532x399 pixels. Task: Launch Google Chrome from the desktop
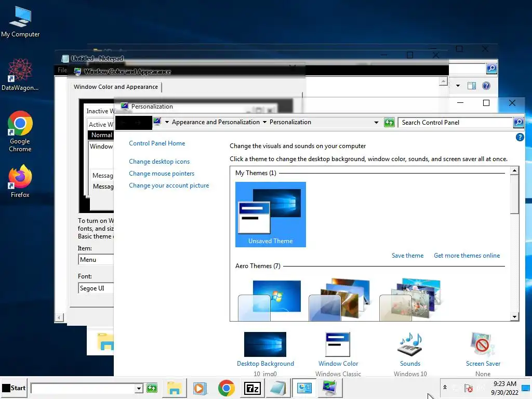point(20,131)
